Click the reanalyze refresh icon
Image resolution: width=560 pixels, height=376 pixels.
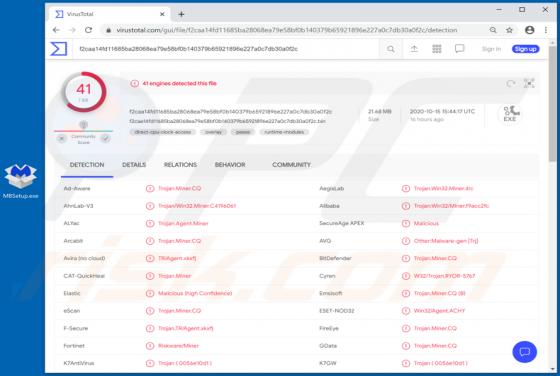(511, 84)
